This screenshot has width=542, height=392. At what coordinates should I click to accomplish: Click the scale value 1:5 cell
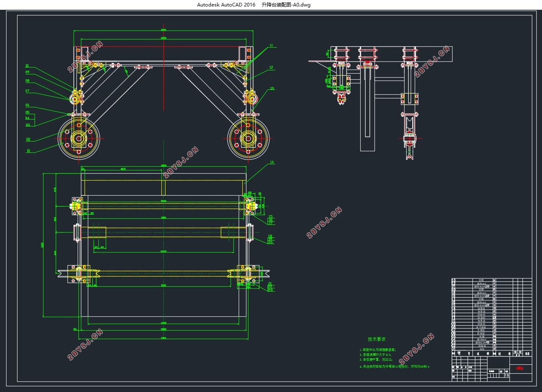[x=507, y=375]
